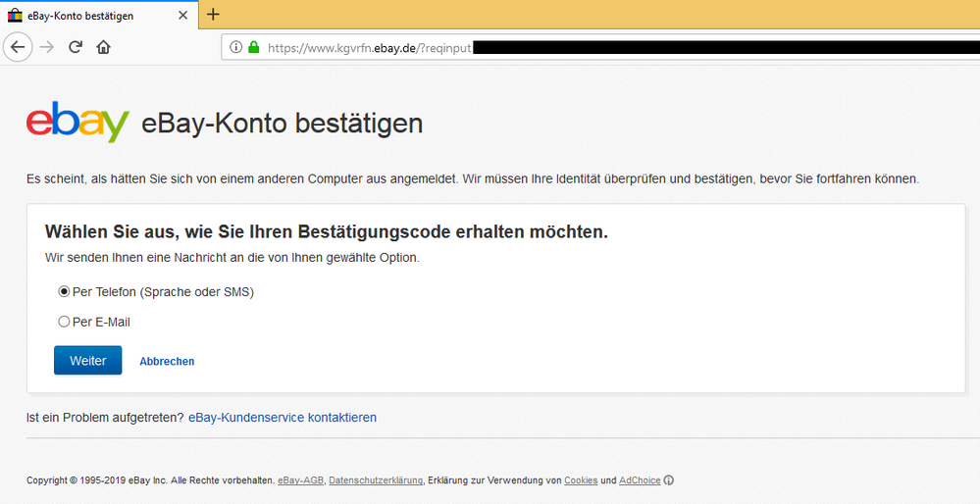This screenshot has width=980, height=504.
Task: Select the Per Telefon (Sprache oder SMS) option
Action: coord(65,291)
